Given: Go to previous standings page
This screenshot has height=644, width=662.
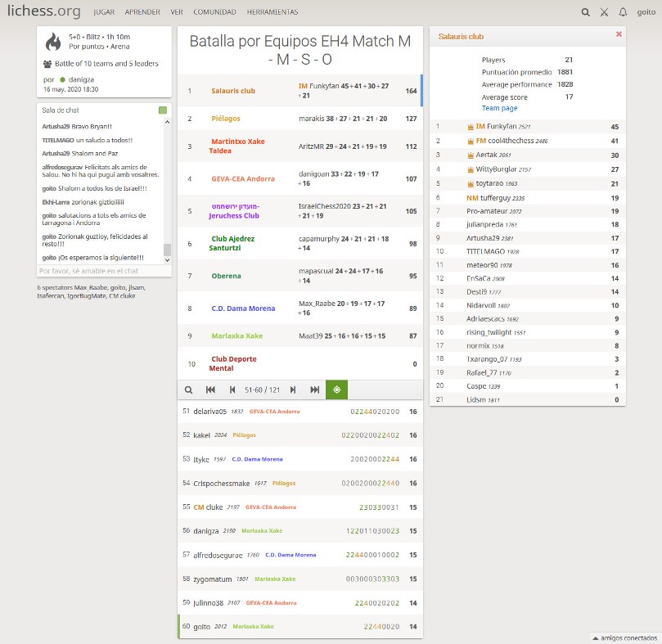Looking at the screenshot, I should pos(232,390).
